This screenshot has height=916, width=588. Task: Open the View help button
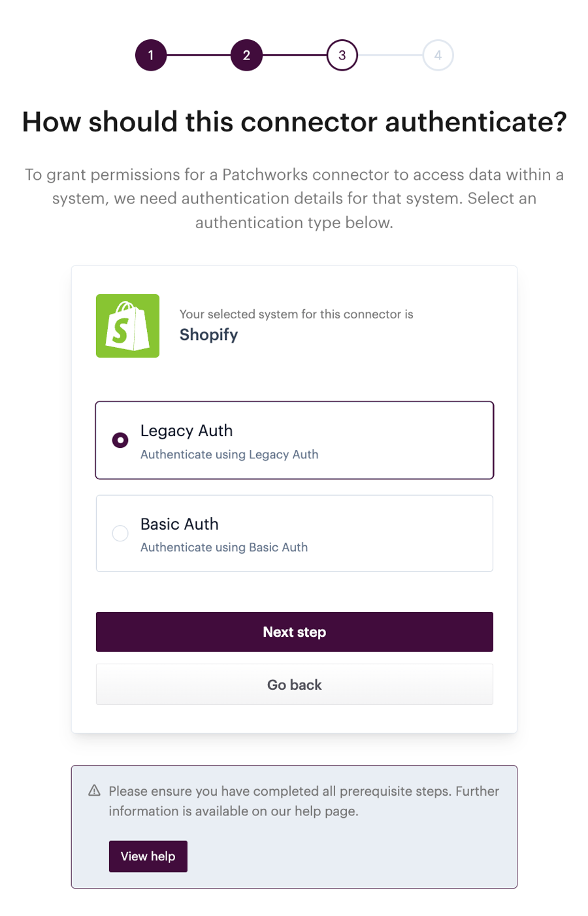coord(148,857)
